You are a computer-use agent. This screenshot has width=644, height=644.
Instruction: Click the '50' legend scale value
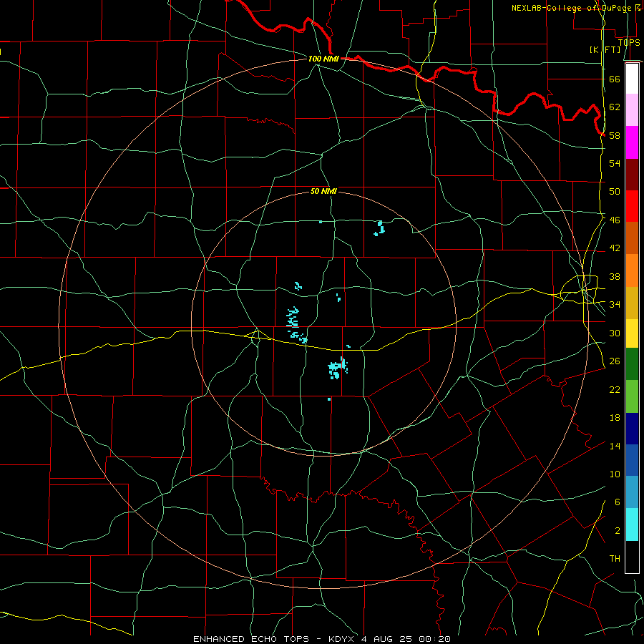[x=615, y=191]
